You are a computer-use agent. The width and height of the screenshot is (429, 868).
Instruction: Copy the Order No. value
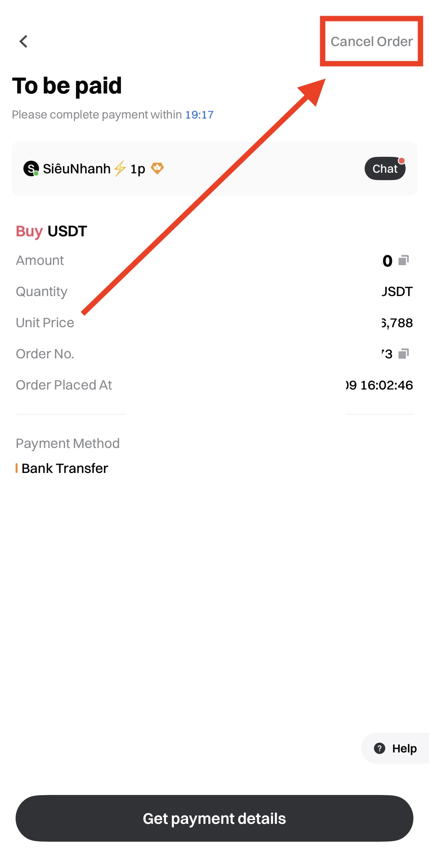coord(403,354)
